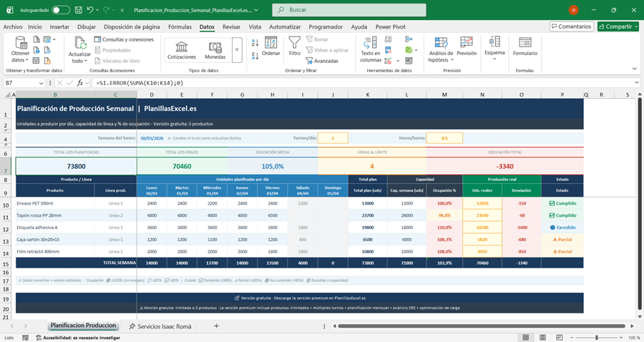The height and width of the screenshot is (342, 644).
Task: Open Texto en columnas tool
Action: point(371,49)
